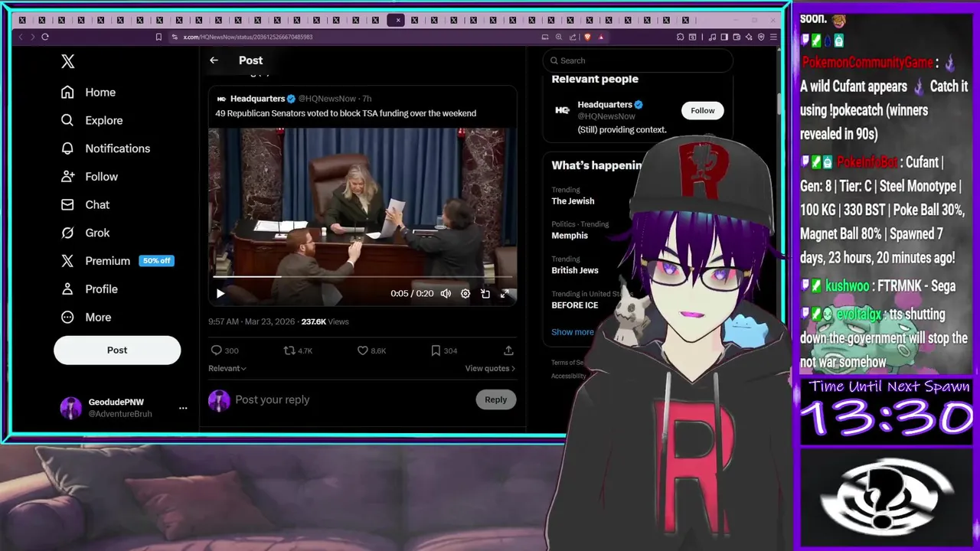Expand the video to fullscreen
Image resolution: width=980 pixels, height=551 pixels.
point(505,293)
